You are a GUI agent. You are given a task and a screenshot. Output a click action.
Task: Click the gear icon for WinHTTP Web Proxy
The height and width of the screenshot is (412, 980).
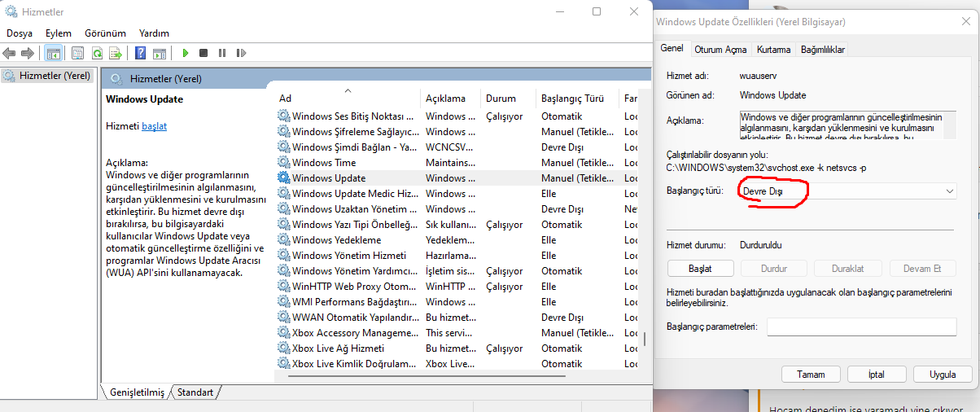[x=283, y=286]
